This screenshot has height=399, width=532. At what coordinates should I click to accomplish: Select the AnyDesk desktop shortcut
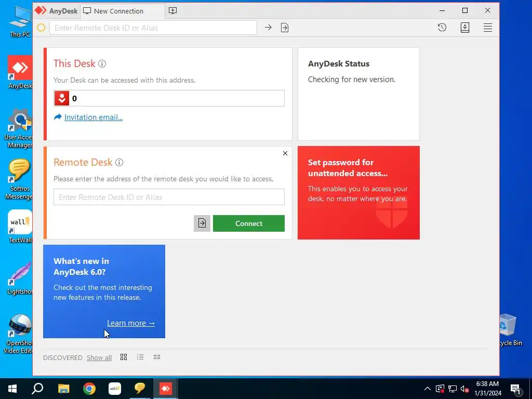coord(20,72)
